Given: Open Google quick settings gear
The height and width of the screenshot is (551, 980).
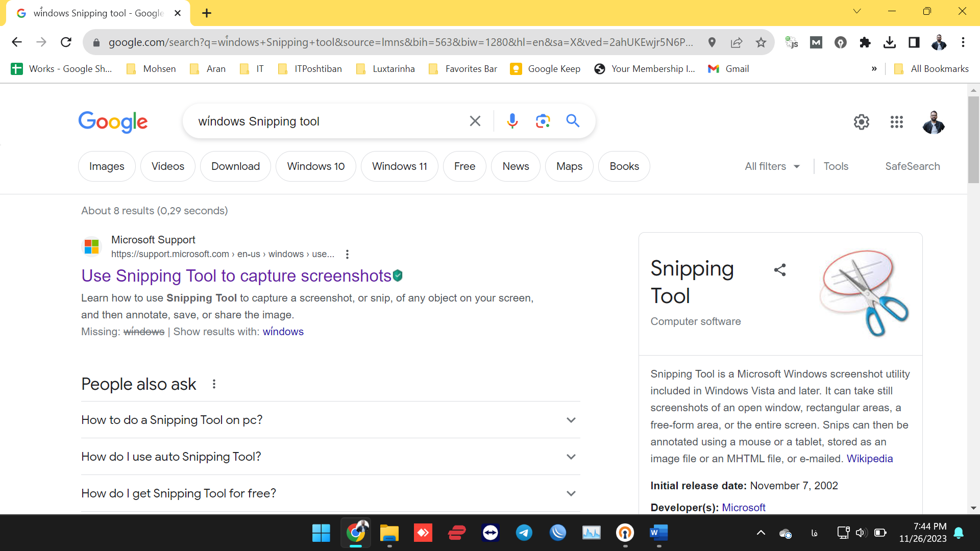Looking at the screenshot, I should tap(862, 122).
